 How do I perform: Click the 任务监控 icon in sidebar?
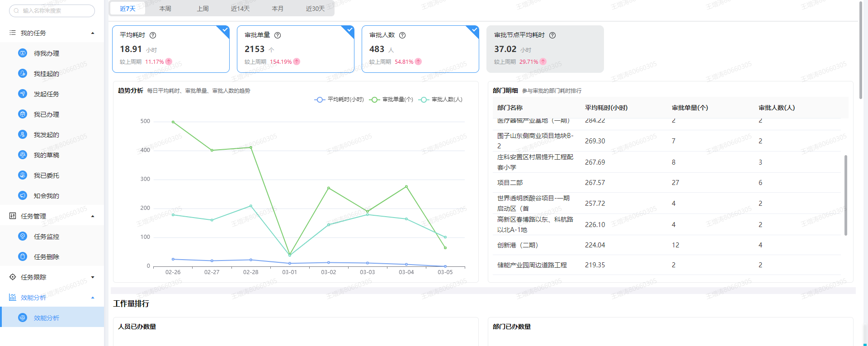coord(23,236)
